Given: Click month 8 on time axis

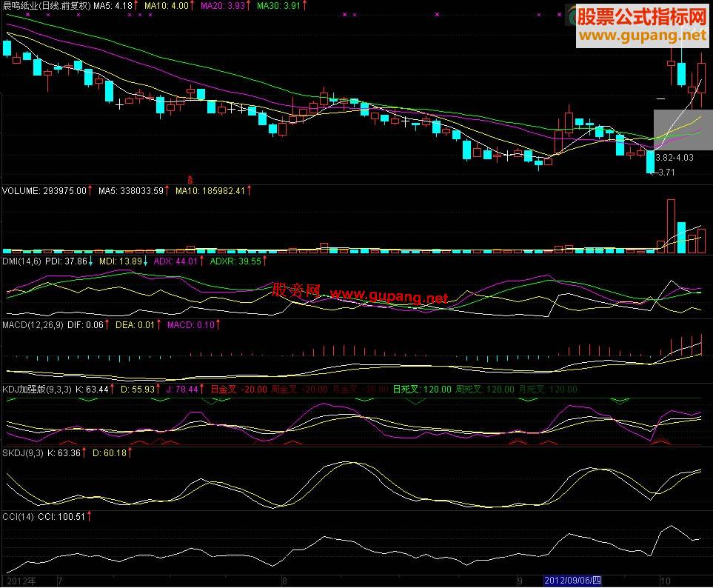Looking at the screenshot, I should click(284, 581).
